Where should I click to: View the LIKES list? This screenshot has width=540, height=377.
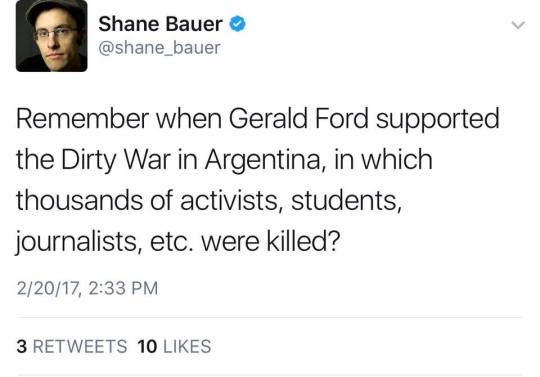(x=187, y=346)
